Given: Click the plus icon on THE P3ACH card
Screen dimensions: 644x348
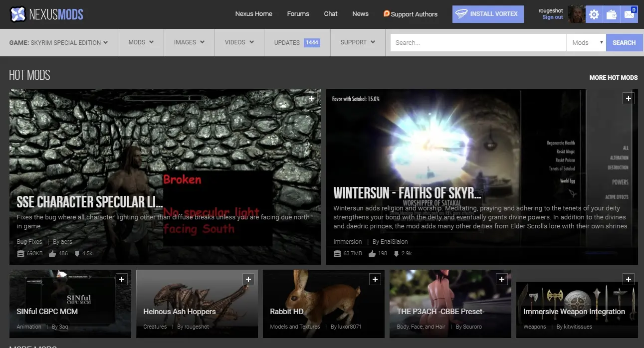Looking at the screenshot, I should coord(502,279).
